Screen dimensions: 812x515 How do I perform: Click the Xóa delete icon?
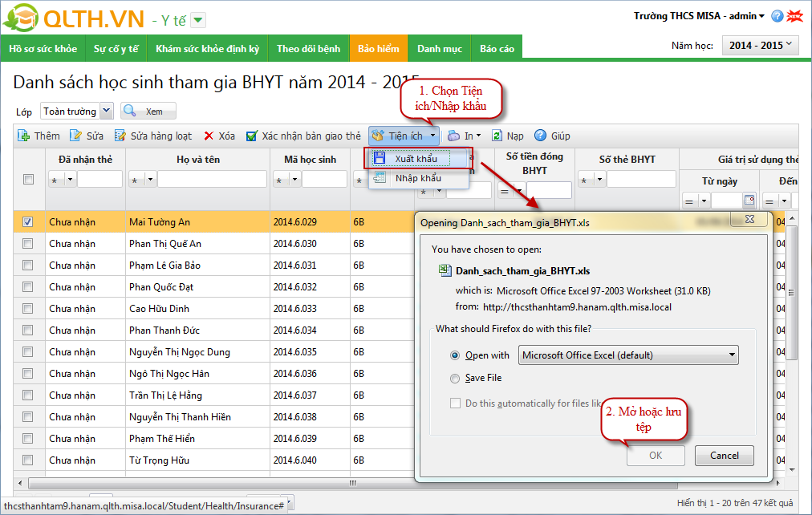tap(209, 136)
